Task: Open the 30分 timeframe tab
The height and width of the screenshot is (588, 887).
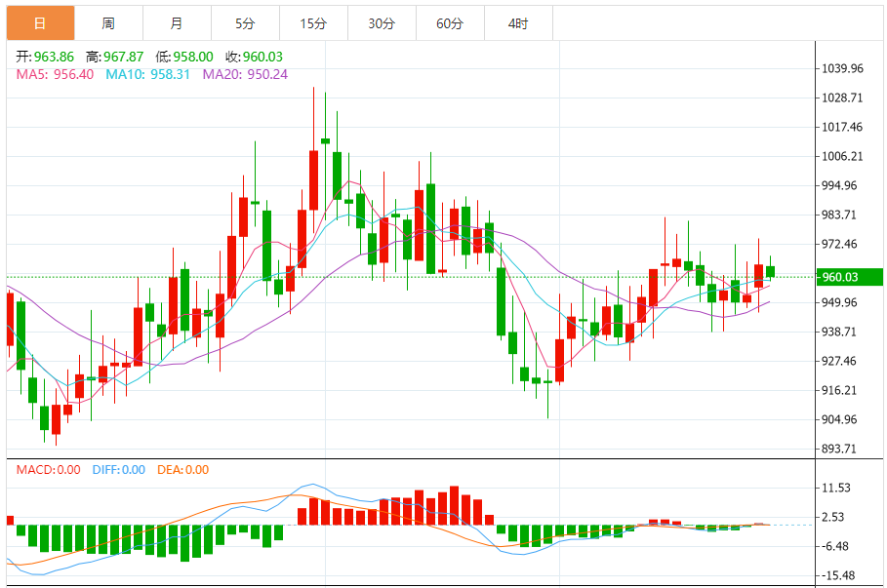Action: point(382,23)
